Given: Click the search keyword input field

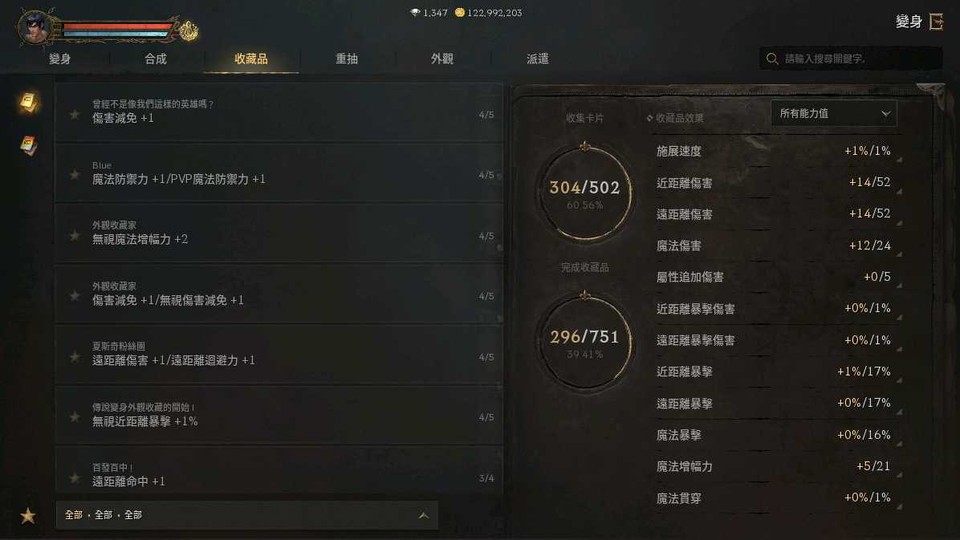Looking at the screenshot, I should point(851,59).
